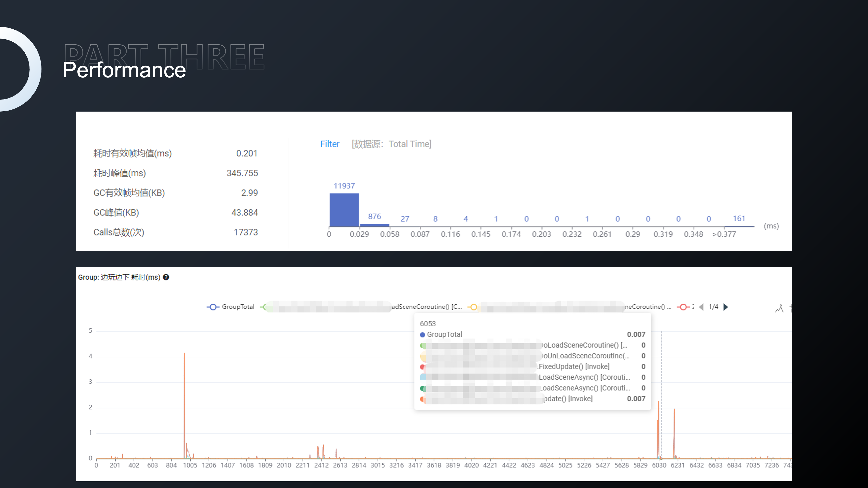Toggle the red legend series marker

coord(684,307)
